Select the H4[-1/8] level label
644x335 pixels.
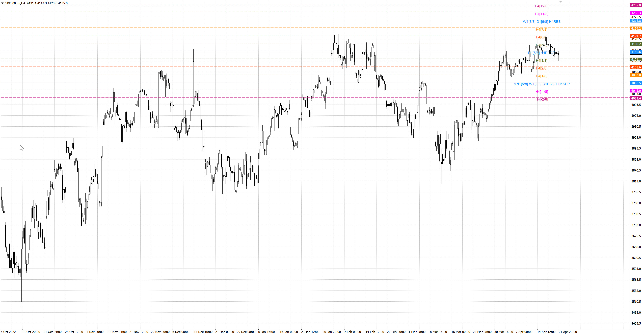tap(542, 92)
